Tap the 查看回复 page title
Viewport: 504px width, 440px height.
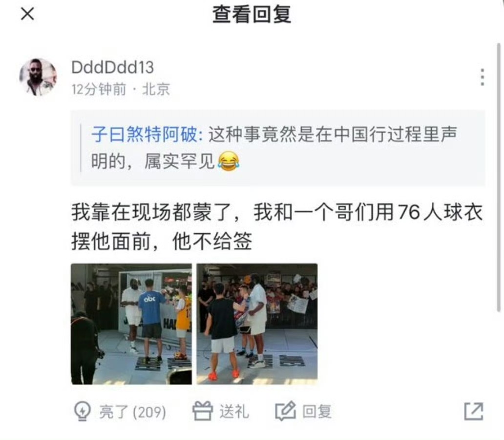[x=252, y=15]
